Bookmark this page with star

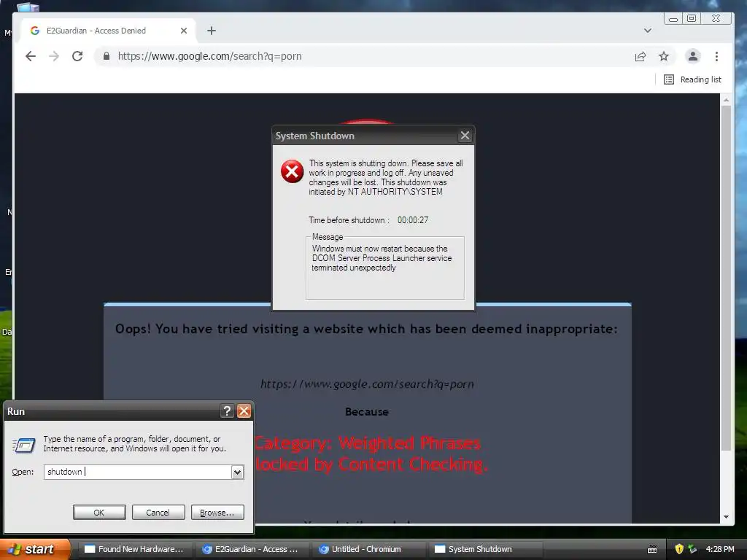tap(664, 56)
